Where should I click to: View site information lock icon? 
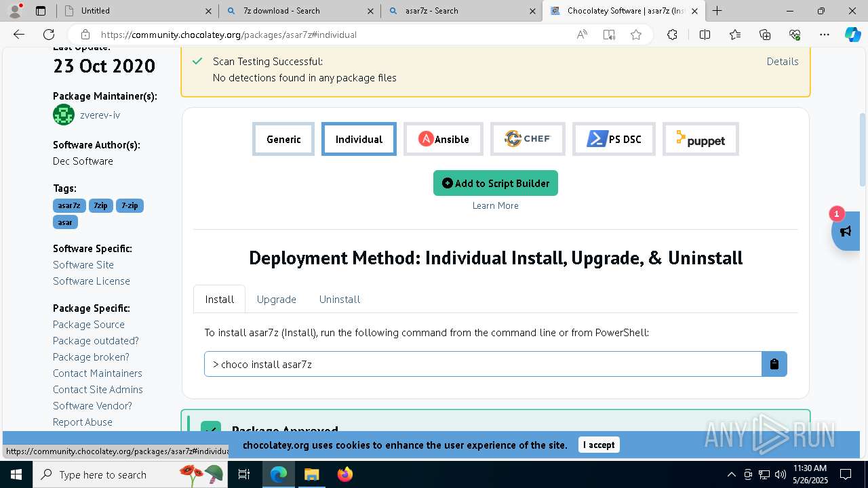(85, 35)
